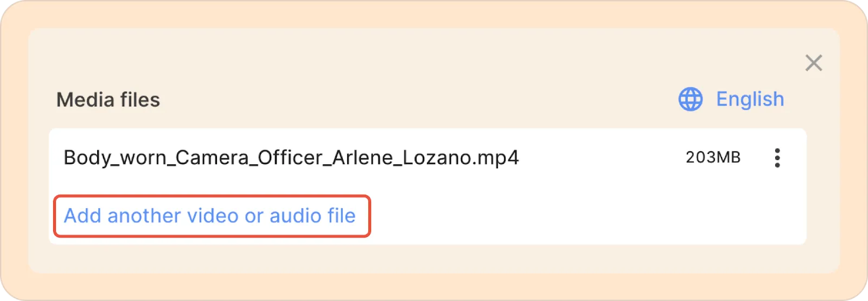Click the word English beside the globe

[750, 99]
